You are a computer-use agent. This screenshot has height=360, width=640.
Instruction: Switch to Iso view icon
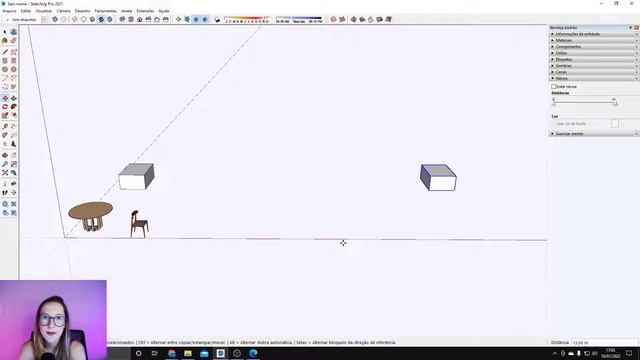tap(122, 19)
